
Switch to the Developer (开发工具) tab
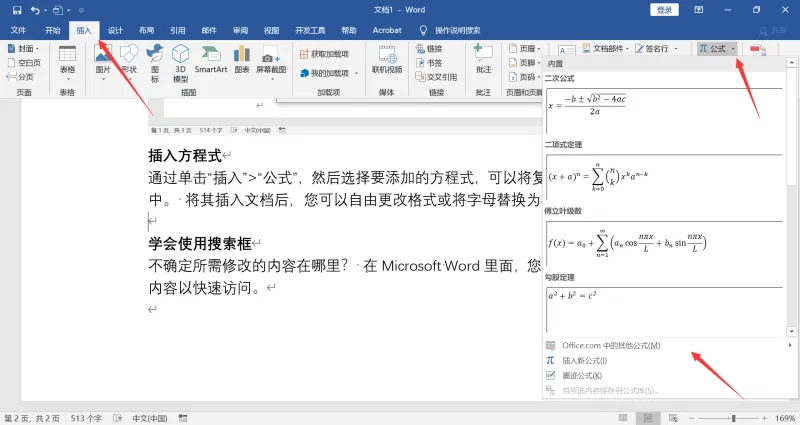click(310, 31)
